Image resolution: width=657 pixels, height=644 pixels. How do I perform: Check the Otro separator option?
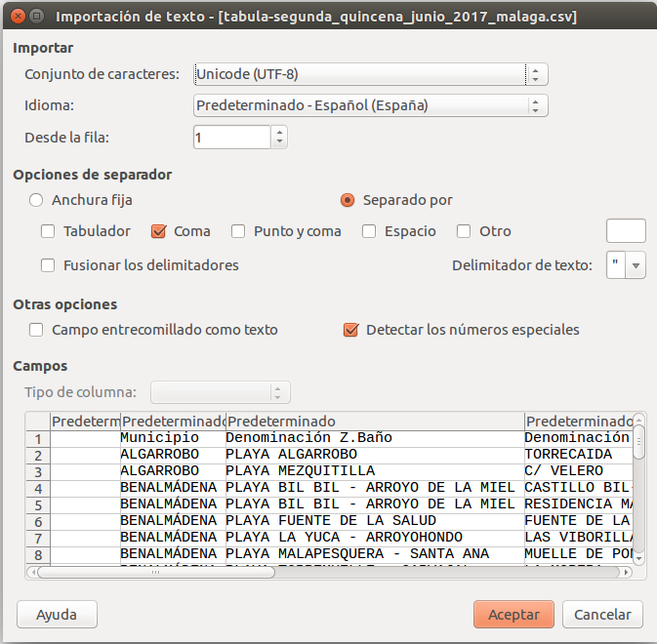tap(465, 231)
